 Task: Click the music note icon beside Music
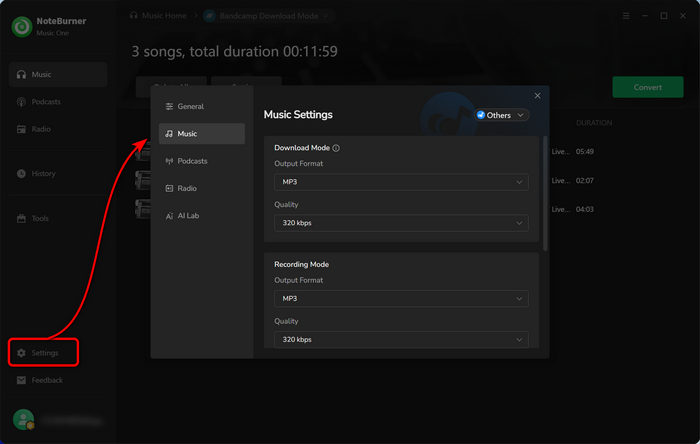coord(169,133)
